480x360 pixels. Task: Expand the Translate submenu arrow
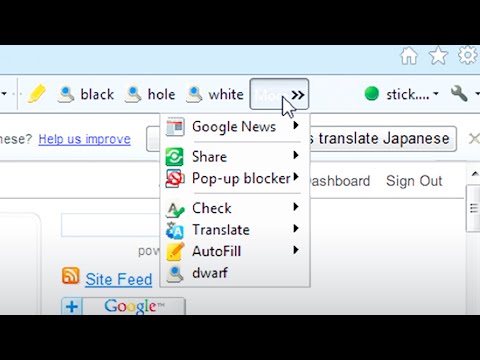(x=296, y=229)
